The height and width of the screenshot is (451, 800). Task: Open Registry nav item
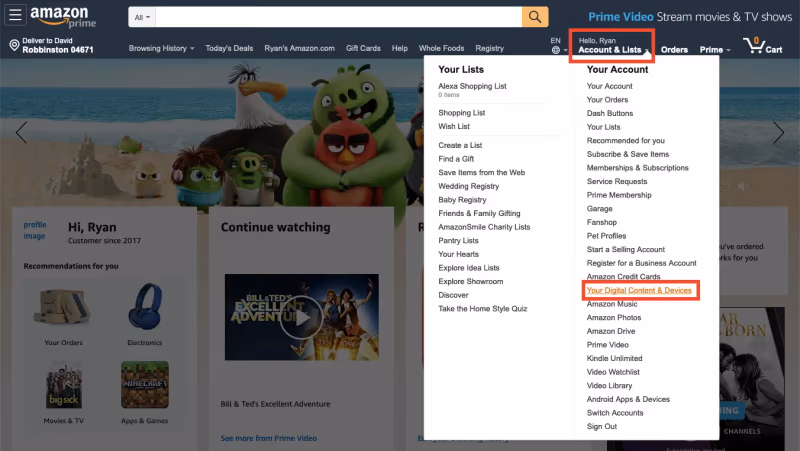489,48
